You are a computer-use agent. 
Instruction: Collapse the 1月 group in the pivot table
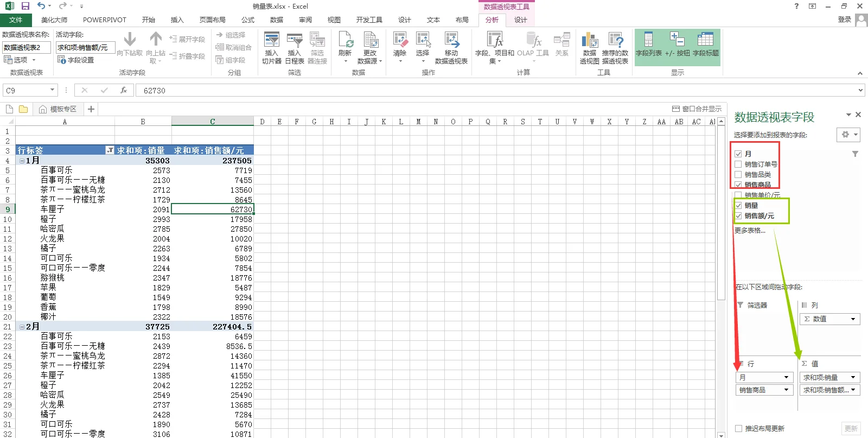point(22,161)
